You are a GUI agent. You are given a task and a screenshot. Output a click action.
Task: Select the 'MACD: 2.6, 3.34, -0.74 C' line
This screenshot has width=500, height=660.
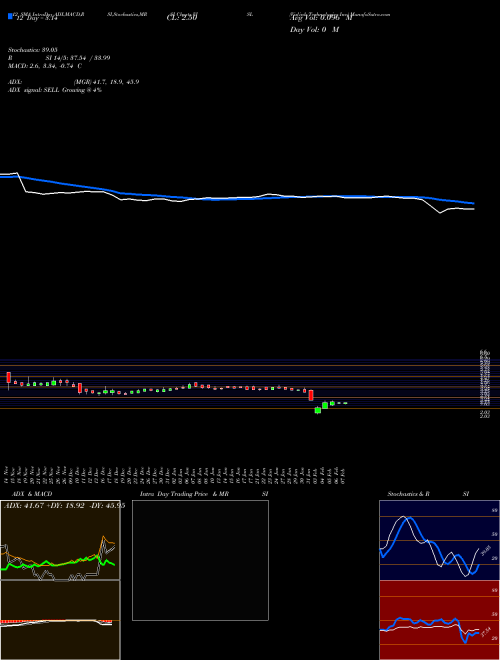coord(45,66)
